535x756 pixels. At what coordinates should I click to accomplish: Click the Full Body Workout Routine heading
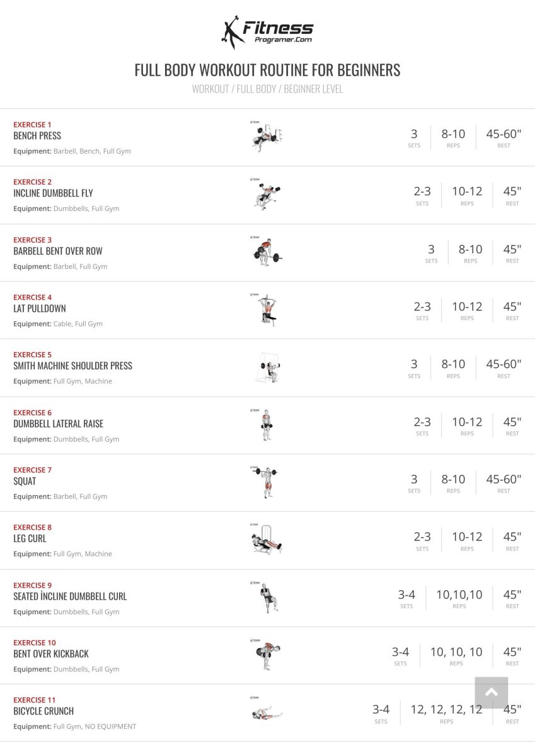(x=267, y=69)
